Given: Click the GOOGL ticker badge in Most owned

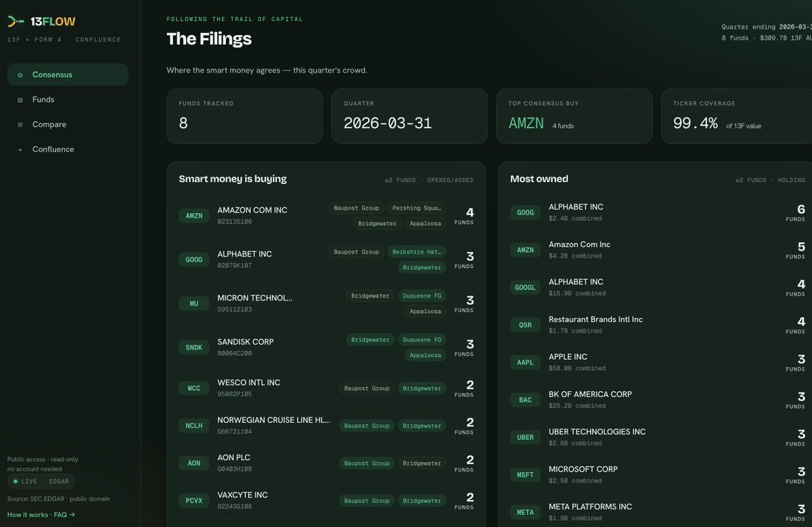Looking at the screenshot, I should point(525,288).
